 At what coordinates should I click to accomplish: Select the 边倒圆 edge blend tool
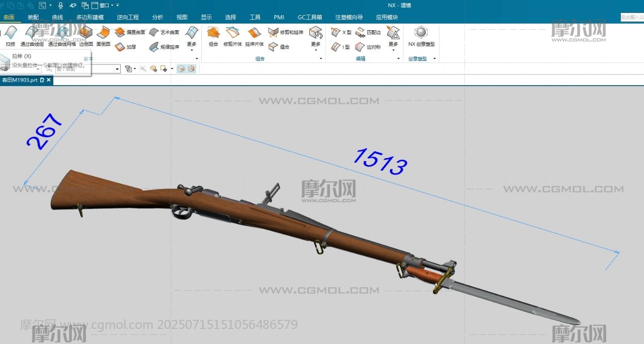pos(86,37)
